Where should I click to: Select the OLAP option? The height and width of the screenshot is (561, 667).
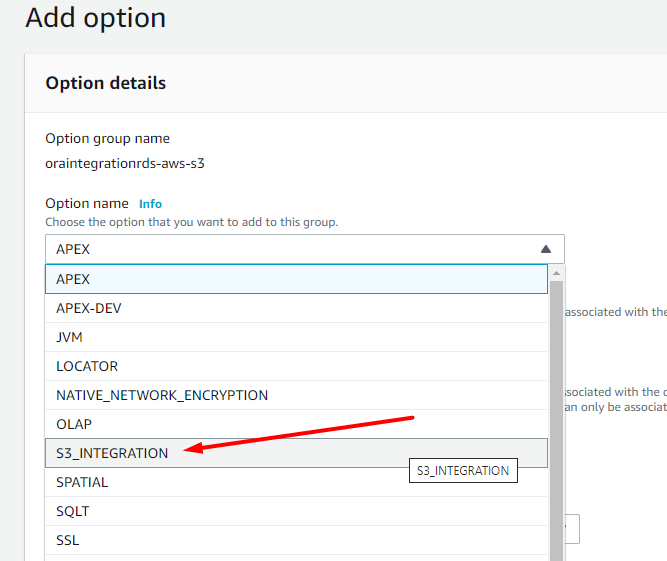pyautogui.click(x=296, y=424)
